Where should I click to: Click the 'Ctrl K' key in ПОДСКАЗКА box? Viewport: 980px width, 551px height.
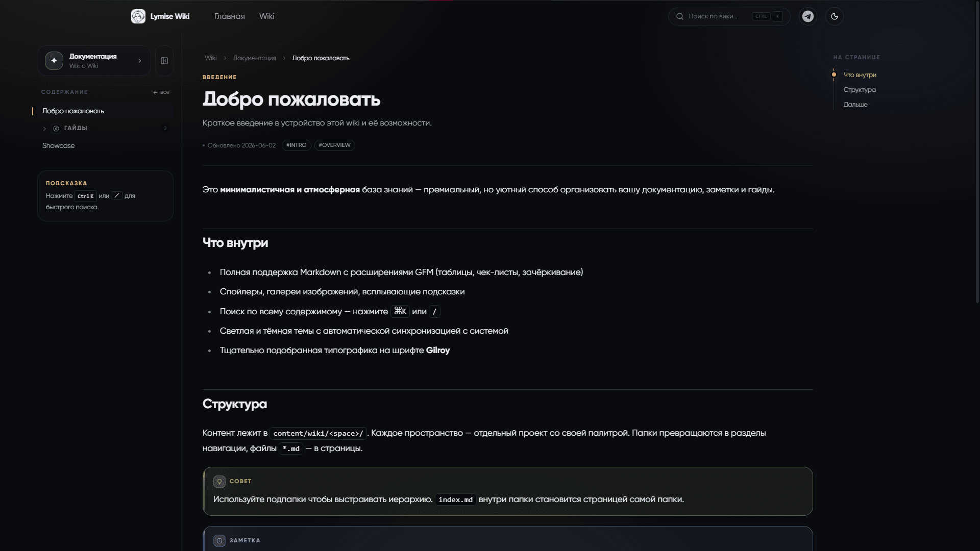click(85, 196)
